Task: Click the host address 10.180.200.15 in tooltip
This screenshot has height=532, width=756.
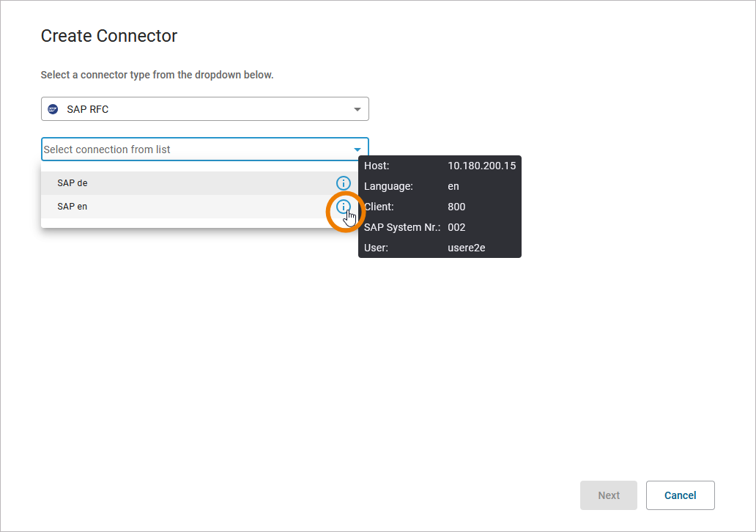Action: click(481, 166)
